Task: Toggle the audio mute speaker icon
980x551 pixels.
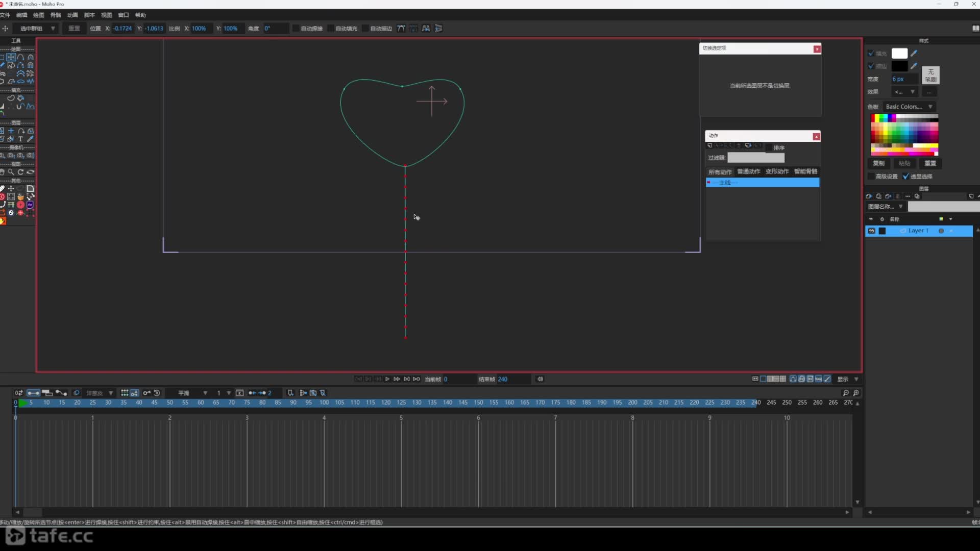Action: pyautogui.click(x=540, y=379)
